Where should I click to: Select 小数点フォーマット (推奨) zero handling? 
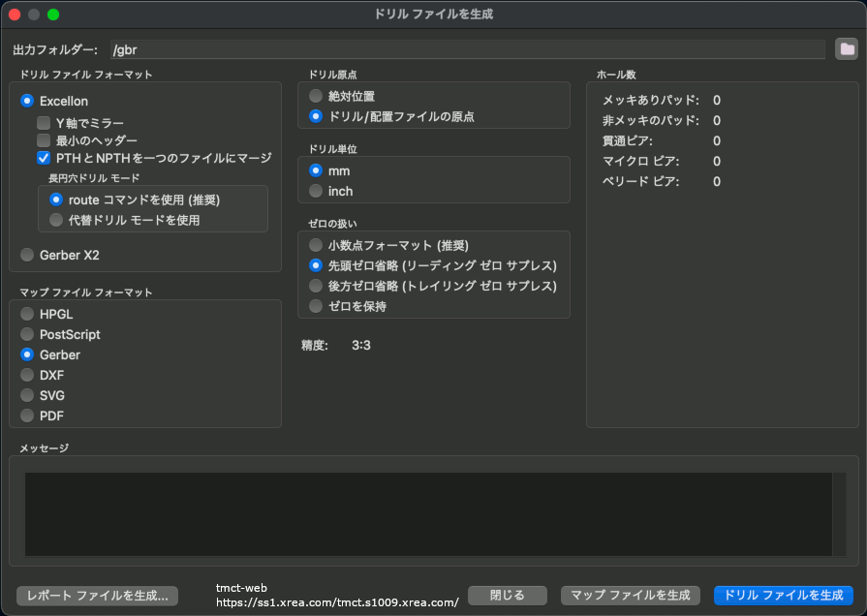click(x=316, y=245)
